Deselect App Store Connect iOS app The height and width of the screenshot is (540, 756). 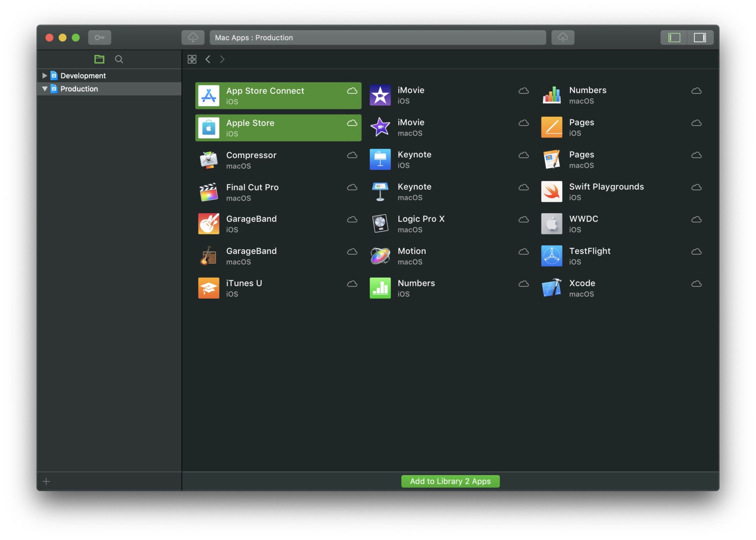click(x=278, y=96)
